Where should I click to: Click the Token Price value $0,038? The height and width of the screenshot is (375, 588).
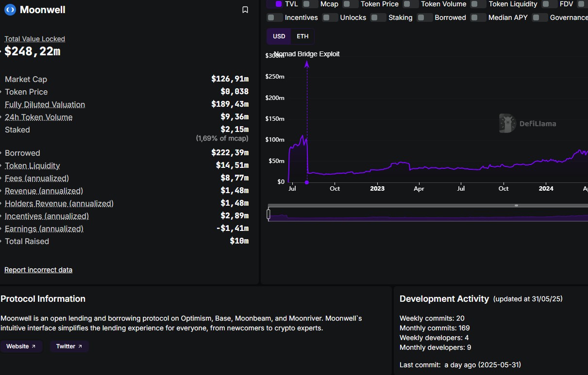(x=235, y=92)
